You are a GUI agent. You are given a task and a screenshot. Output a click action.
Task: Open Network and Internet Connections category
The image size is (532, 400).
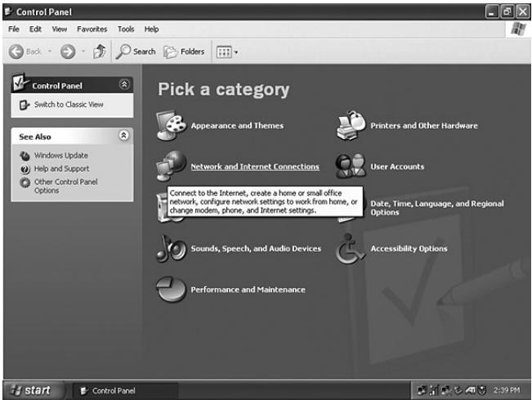255,166
